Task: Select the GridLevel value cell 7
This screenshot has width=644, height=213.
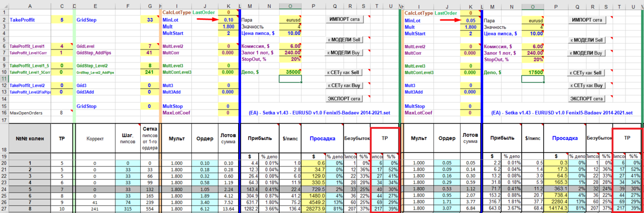Action: (x=149, y=46)
